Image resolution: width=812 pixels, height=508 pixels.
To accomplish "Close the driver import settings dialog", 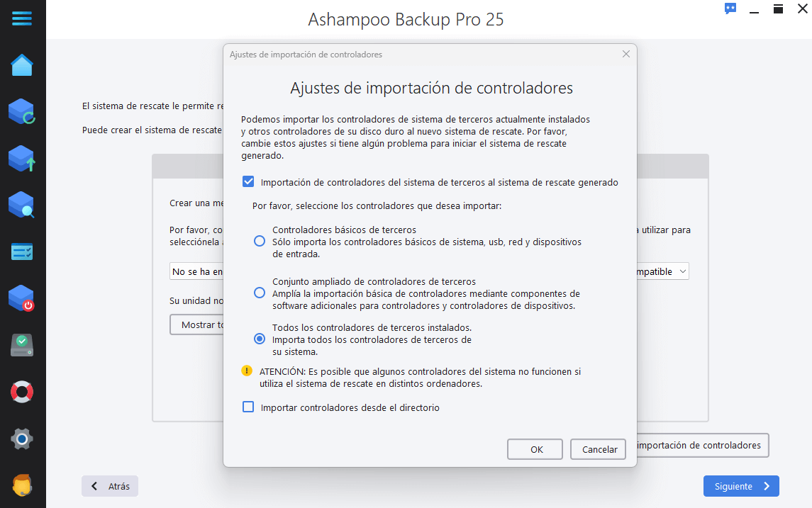I will coord(626,55).
